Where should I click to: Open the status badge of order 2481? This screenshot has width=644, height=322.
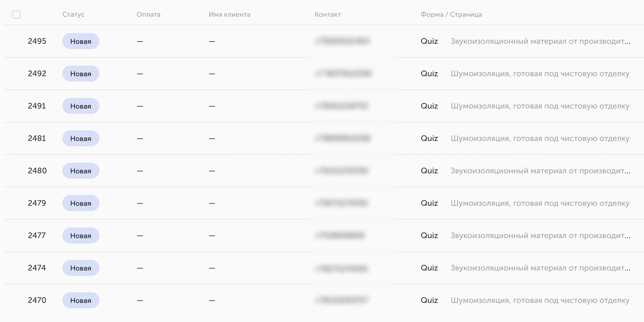click(x=81, y=138)
